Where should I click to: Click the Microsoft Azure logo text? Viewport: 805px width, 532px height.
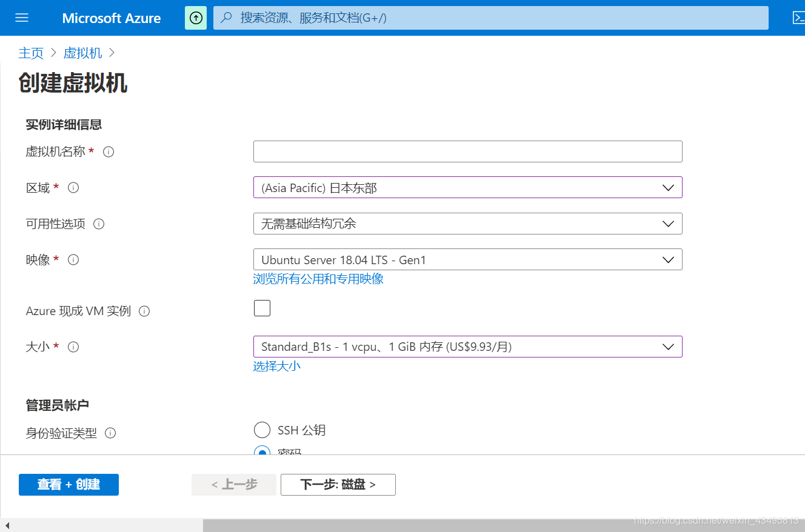click(x=112, y=18)
